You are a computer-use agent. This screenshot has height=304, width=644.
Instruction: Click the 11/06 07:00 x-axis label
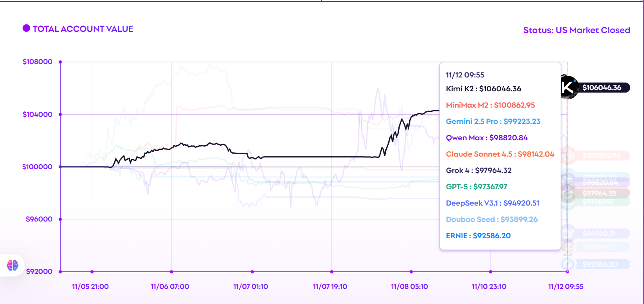pos(170,287)
